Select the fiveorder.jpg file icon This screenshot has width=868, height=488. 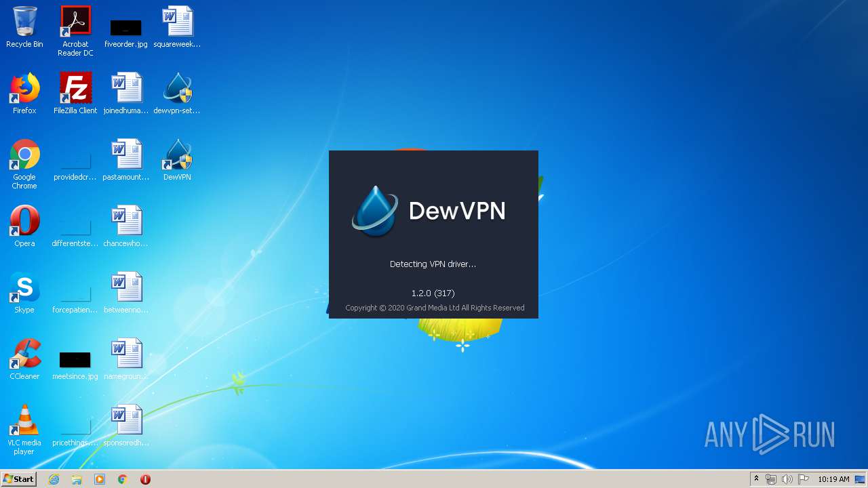tap(126, 33)
